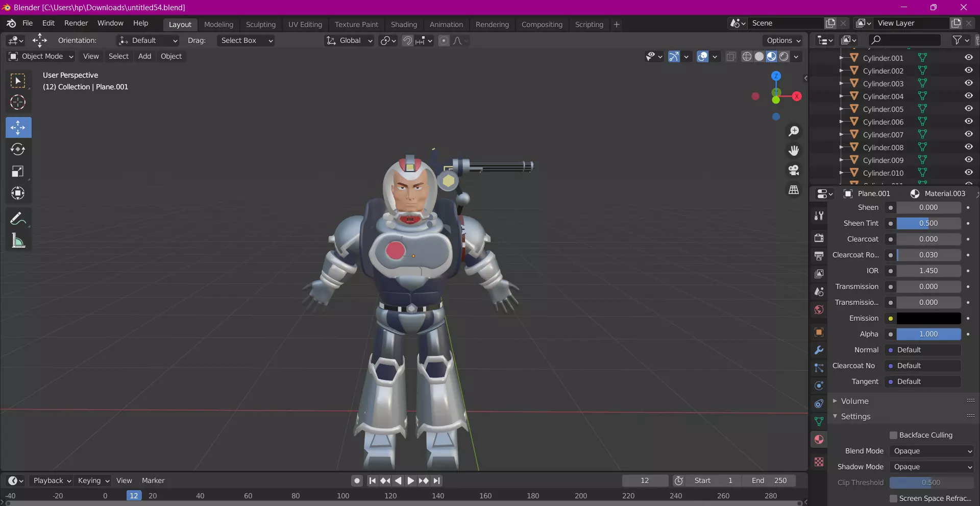The image size is (980, 506).
Task: Select the Measure tool
Action: 18,240
